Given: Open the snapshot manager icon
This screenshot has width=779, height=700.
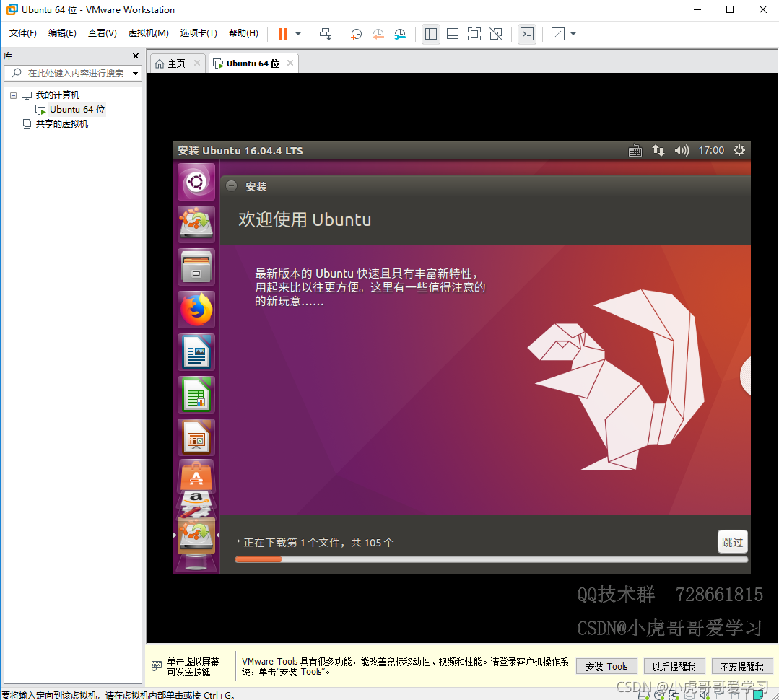Looking at the screenshot, I should point(400,34).
